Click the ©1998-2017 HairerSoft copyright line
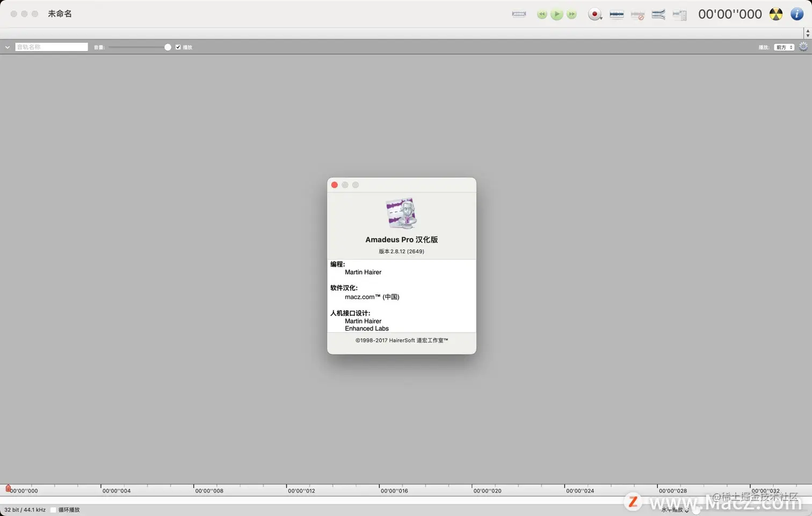 tap(402, 341)
